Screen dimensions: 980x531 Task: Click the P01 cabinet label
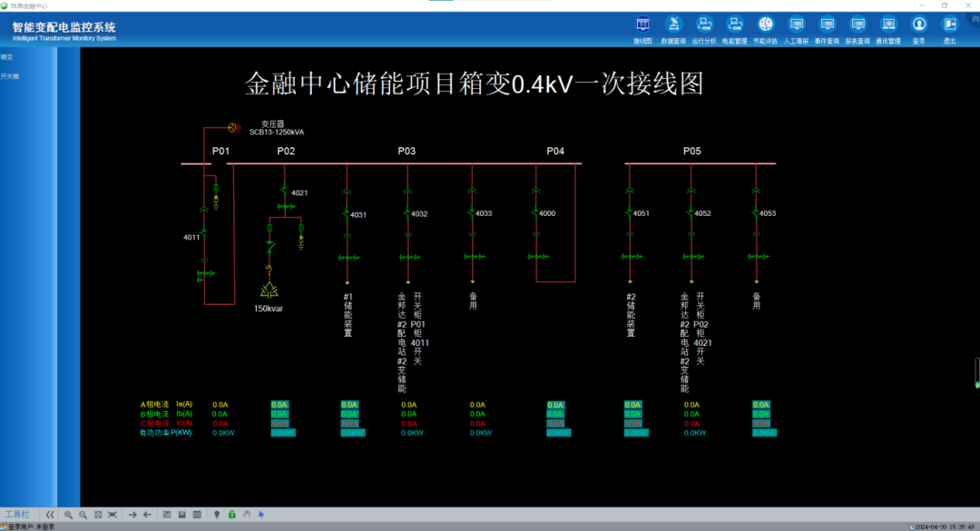tap(220, 152)
